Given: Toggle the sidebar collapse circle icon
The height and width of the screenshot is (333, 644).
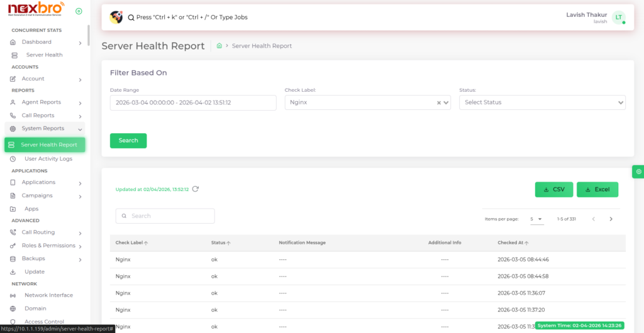Looking at the screenshot, I should click(x=79, y=11).
